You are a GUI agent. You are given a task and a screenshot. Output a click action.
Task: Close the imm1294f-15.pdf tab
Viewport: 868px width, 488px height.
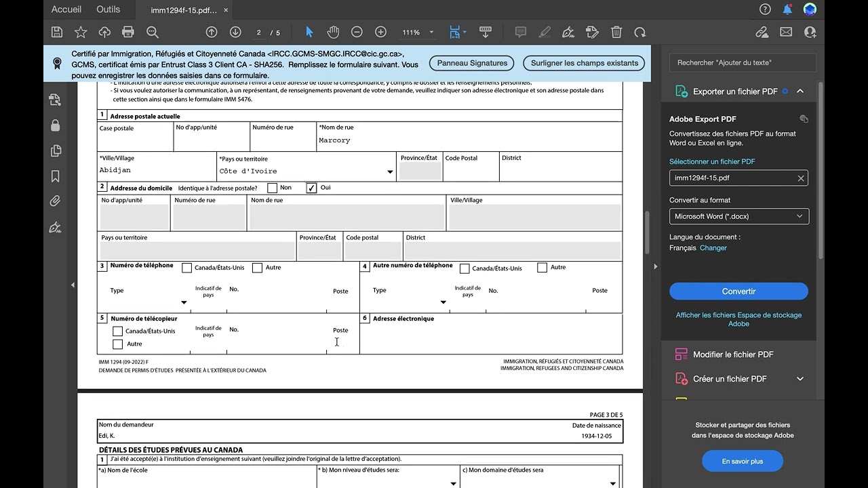(x=226, y=11)
